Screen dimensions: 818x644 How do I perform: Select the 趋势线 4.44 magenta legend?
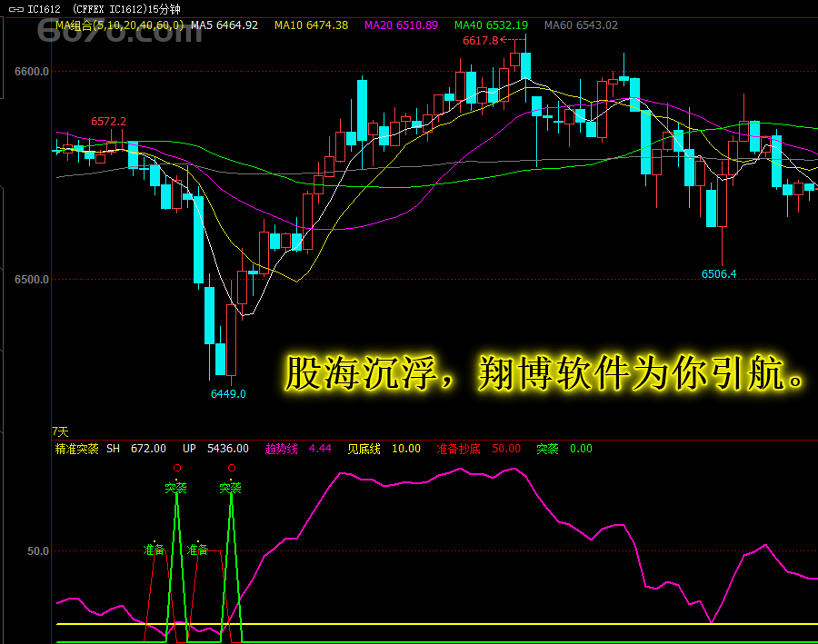298,449
